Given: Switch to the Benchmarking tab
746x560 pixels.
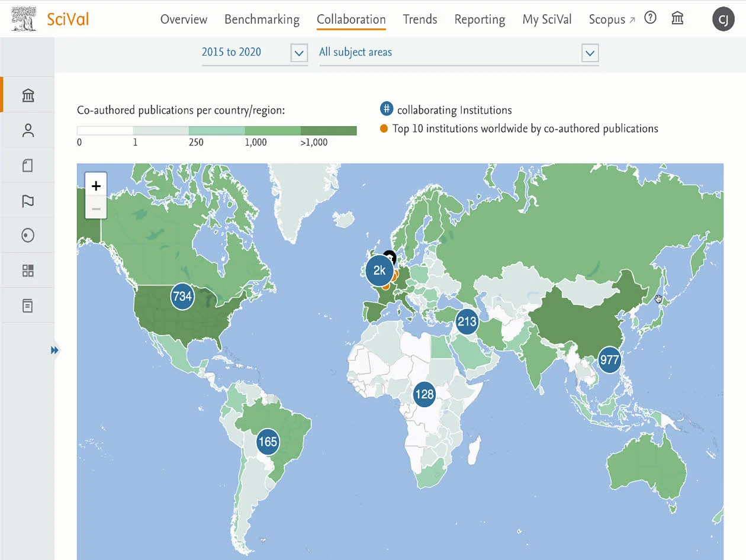Looking at the screenshot, I should [x=262, y=19].
